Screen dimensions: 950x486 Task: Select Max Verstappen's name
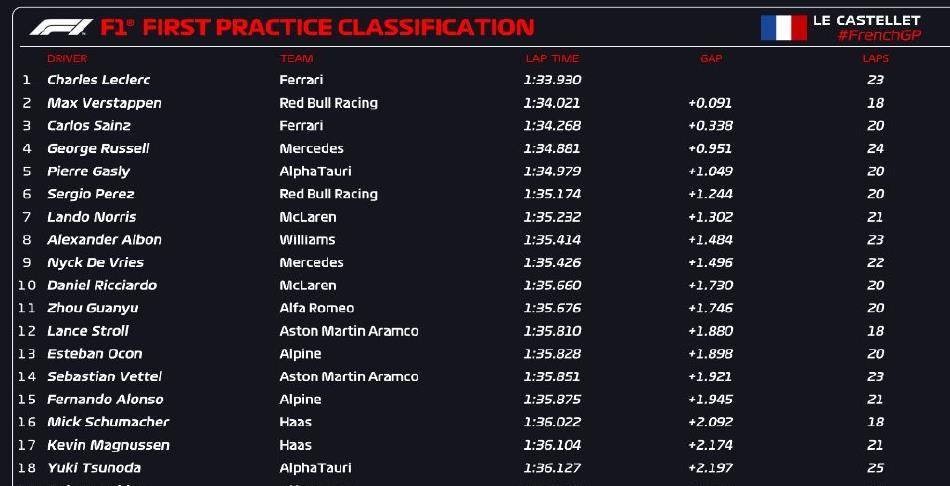(104, 103)
